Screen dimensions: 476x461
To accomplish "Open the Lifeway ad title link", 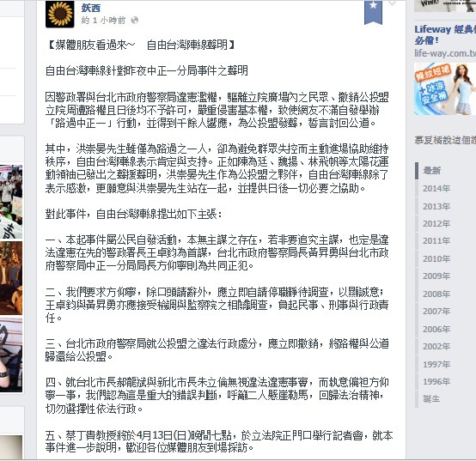I will (x=445, y=34).
